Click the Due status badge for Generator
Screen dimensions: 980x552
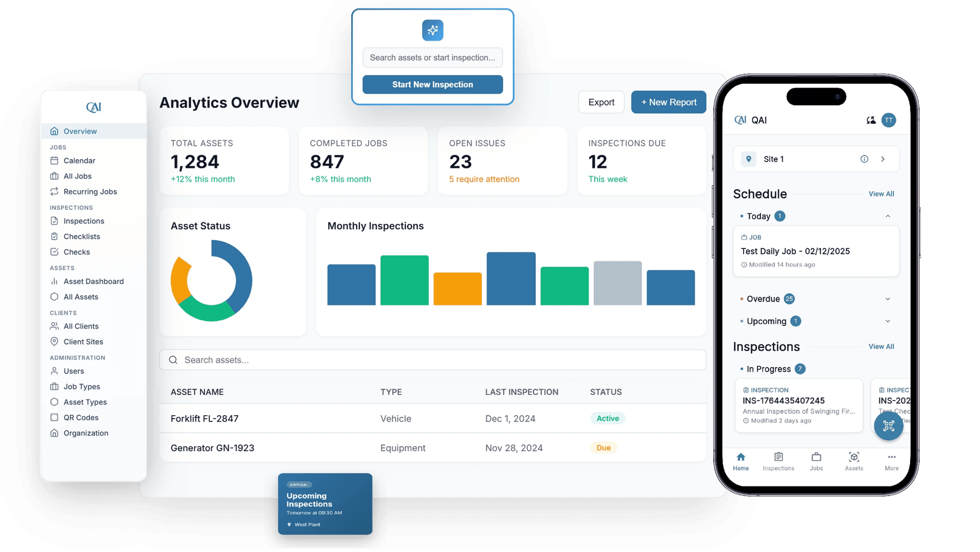[603, 448]
